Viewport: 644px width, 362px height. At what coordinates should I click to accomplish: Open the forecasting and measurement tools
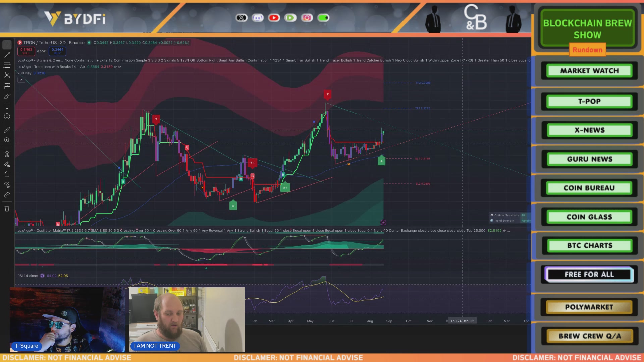7,86
